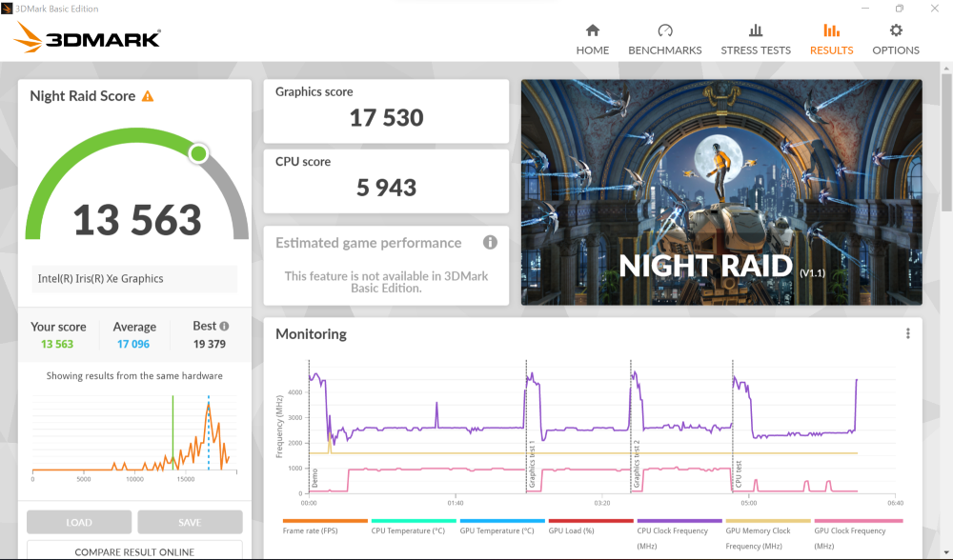Click the Graphics score value 17 530
Screen dimensions: 953x560
tap(386, 118)
